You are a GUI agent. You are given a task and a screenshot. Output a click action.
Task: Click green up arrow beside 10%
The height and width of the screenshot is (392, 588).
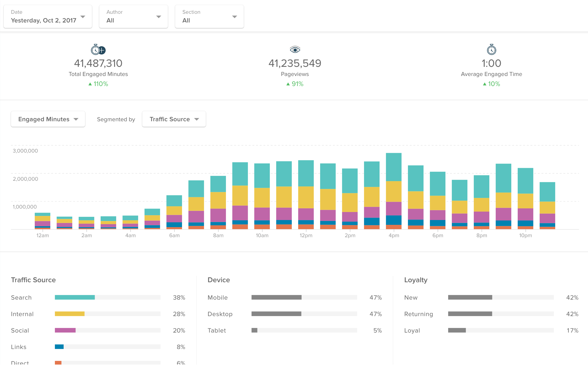pyautogui.click(x=485, y=84)
